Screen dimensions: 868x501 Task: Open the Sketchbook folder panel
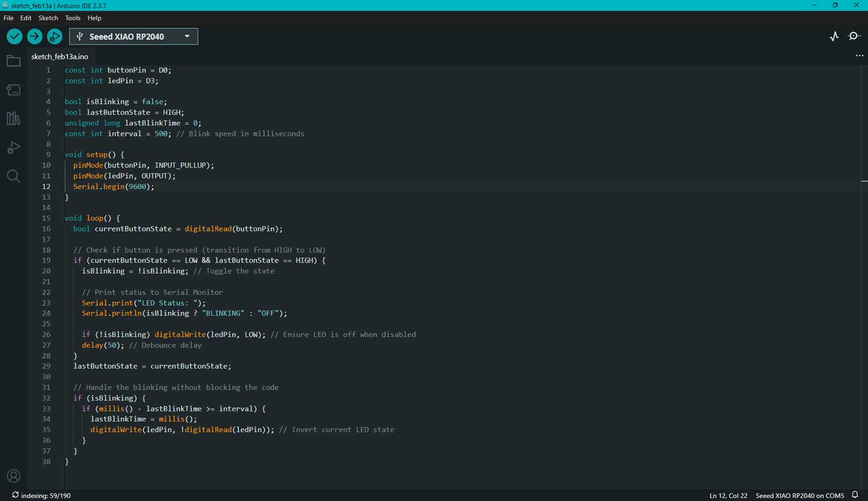pyautogui.click(x=13, y=61)
